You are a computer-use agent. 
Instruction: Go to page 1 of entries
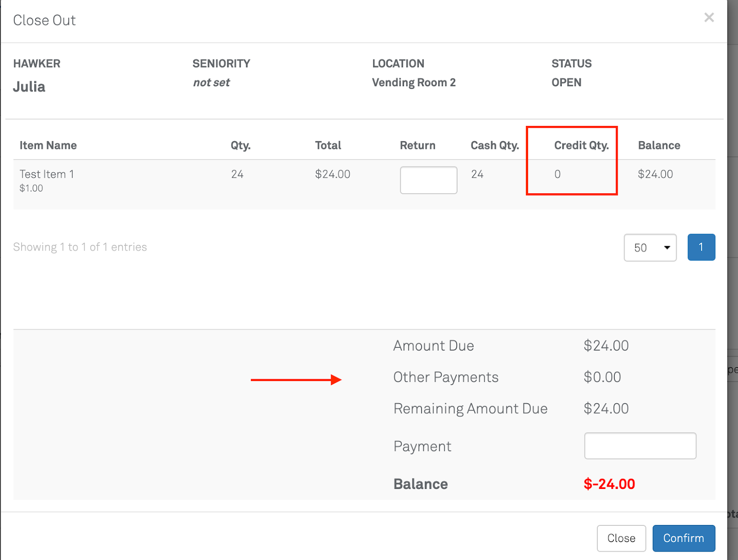tap(701, 247)
